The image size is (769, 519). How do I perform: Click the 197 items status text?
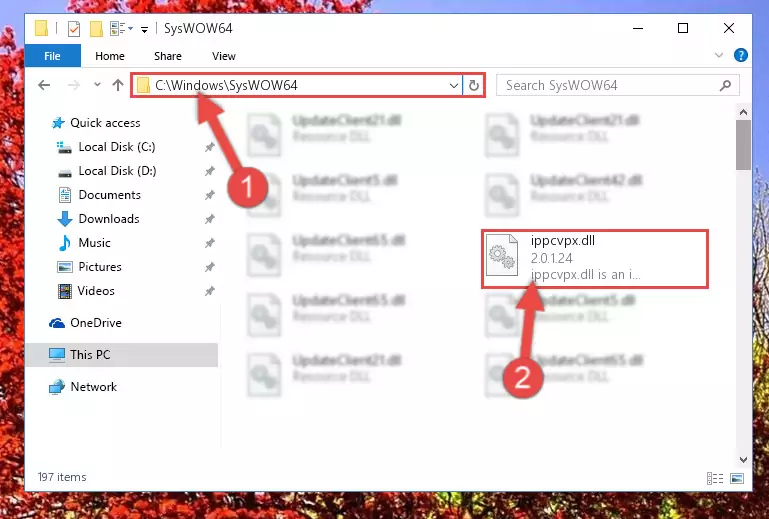click(62, 477)
